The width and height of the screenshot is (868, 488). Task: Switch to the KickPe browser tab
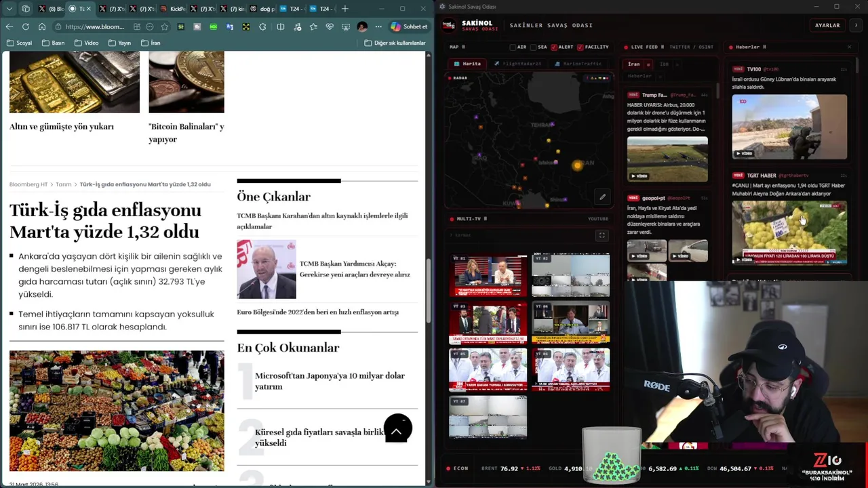(174, 9)
